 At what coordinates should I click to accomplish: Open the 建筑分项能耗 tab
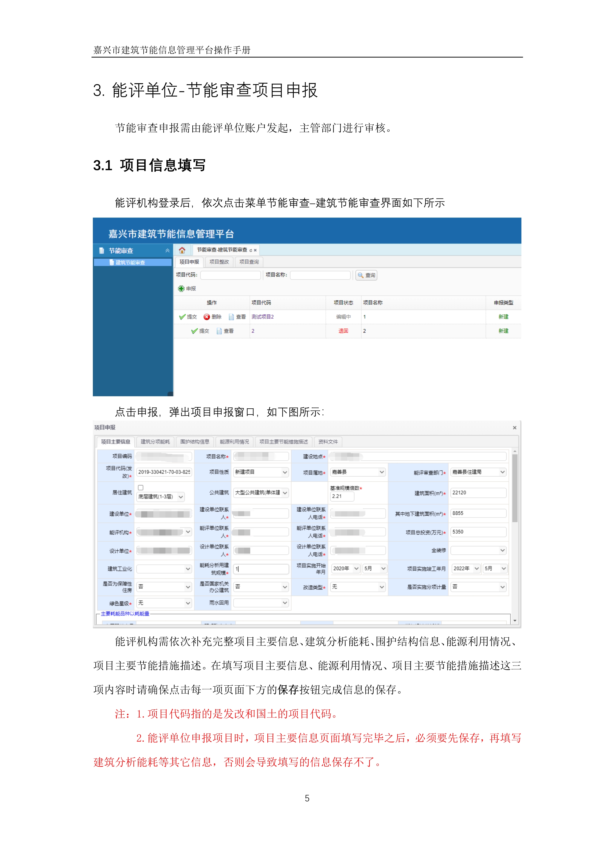click(x=155, y=442)
